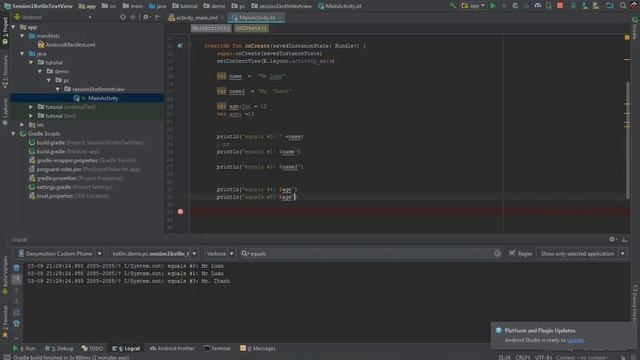Collapse the manifests folder

(x=22, y=36)
